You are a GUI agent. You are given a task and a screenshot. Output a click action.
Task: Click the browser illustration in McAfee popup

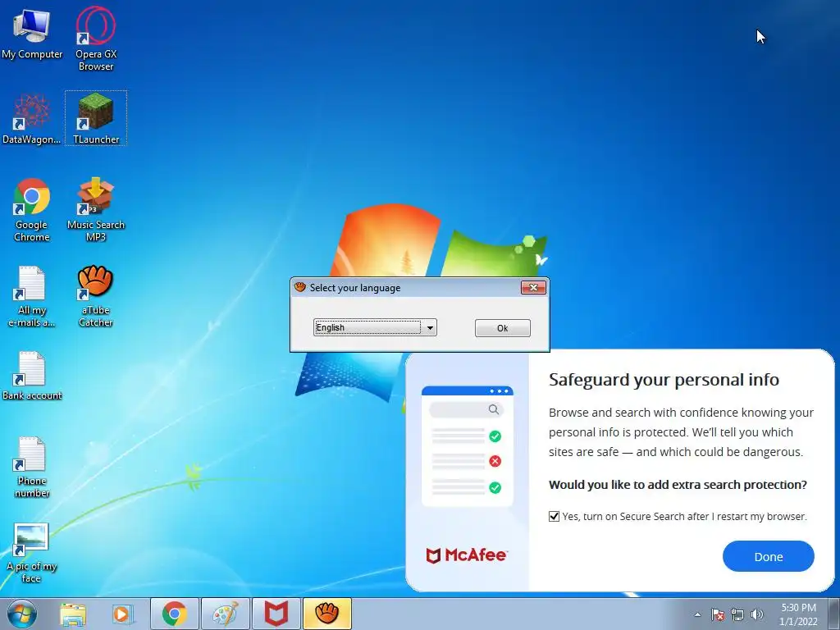pyautogui.click(x=467, y=445)
